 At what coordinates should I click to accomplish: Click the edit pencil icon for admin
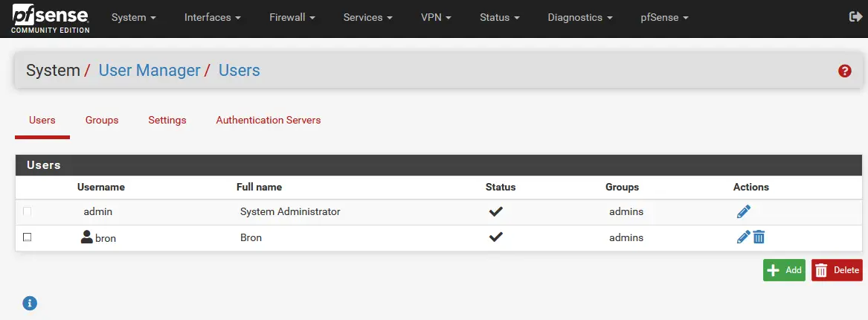743,212
